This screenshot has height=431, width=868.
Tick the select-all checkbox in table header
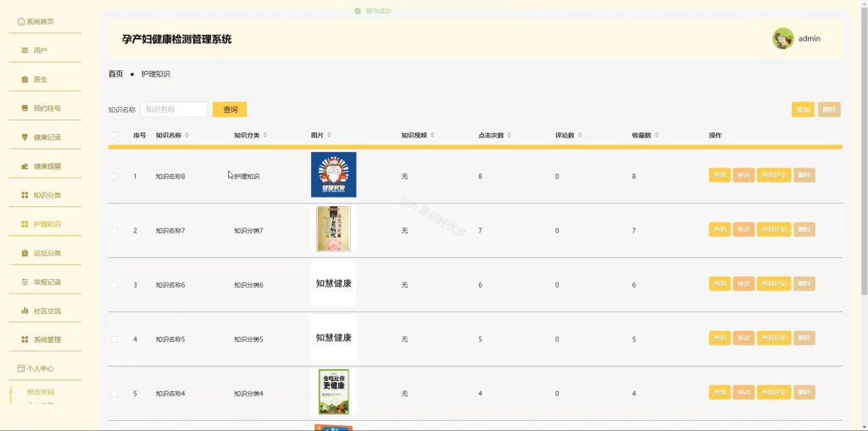point(114,135)
